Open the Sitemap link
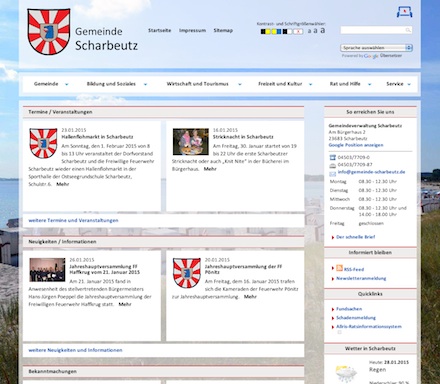Viewport: 440px width, 384px height. [x=223, y=30]
